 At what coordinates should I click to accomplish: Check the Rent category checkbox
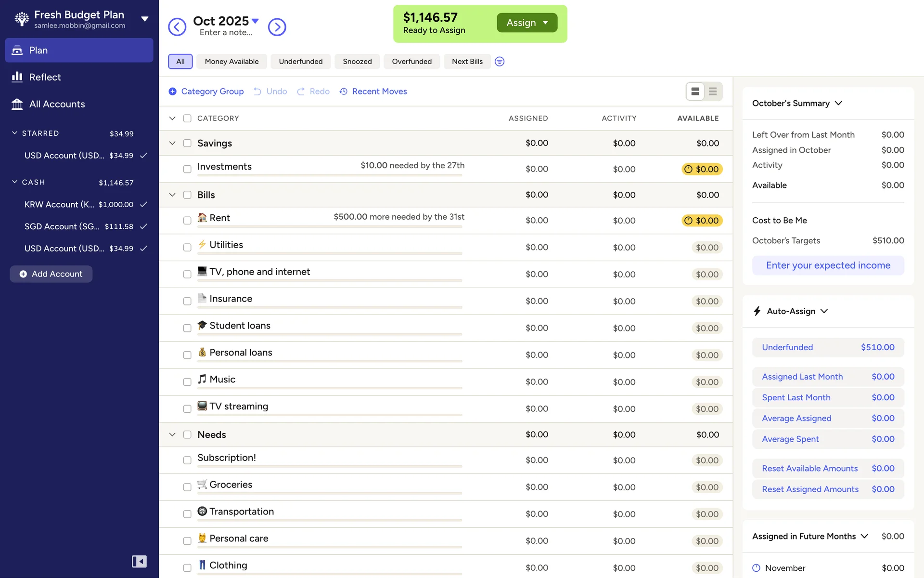(x=187, y=221)
